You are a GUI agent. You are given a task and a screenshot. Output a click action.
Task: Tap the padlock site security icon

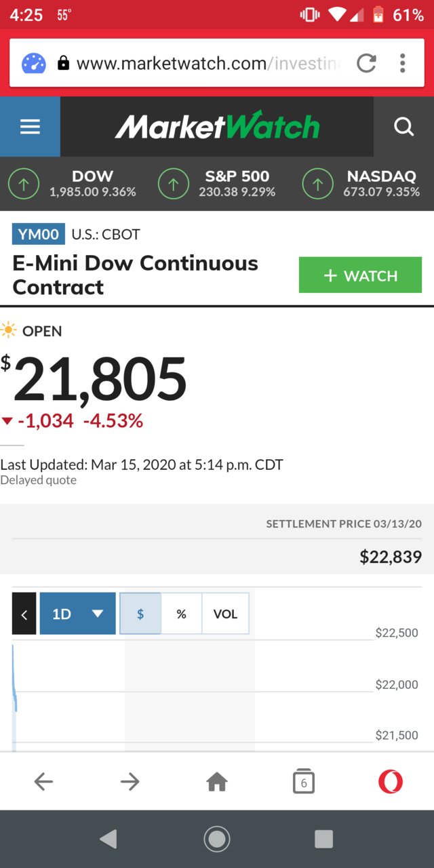pyautogui.click(x=64, y=64)
